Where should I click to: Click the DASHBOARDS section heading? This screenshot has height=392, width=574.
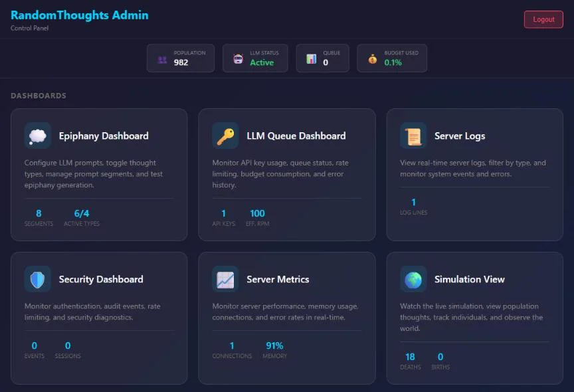coord(39,96)
